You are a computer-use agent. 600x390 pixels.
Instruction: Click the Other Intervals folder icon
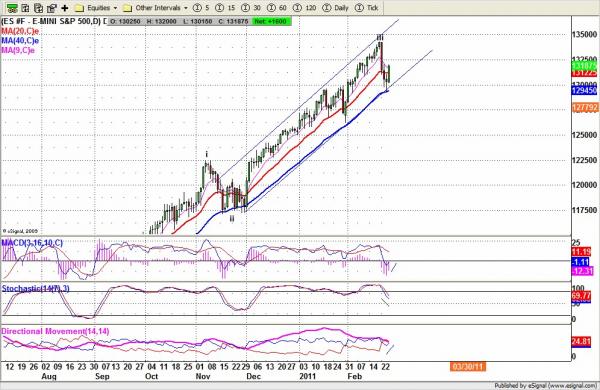[127, 8]
